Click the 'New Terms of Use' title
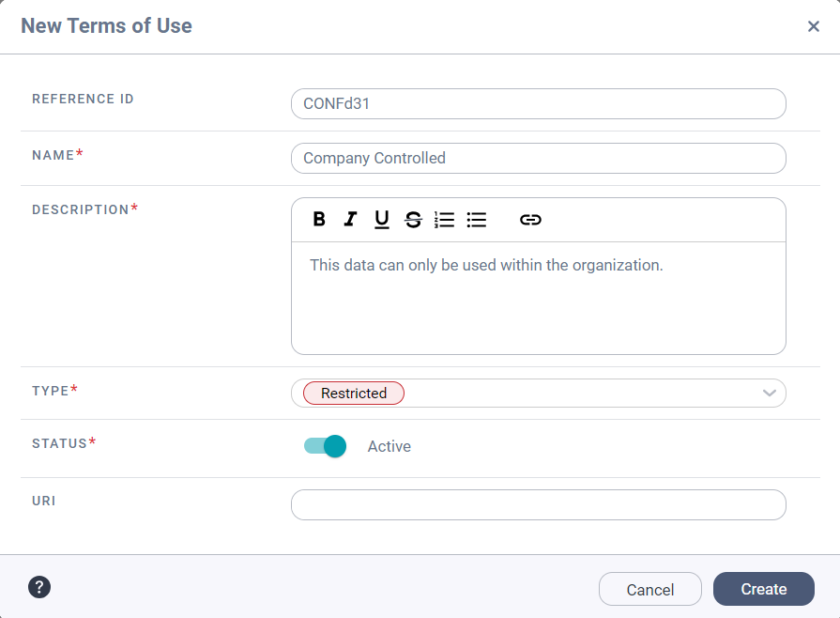This screenshot has width=840, height=618. (x=106, y=25)
